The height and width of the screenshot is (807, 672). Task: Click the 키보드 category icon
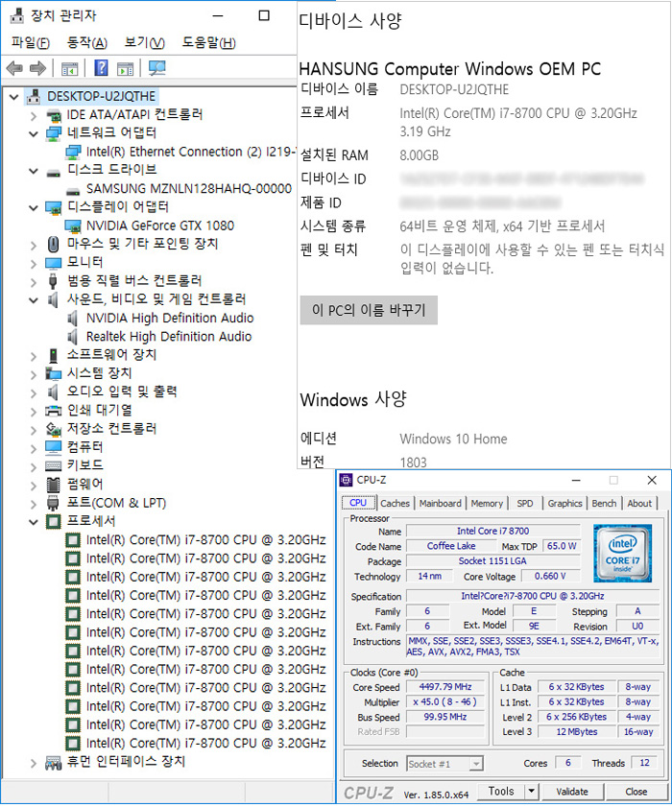click(x=54, y=465)
